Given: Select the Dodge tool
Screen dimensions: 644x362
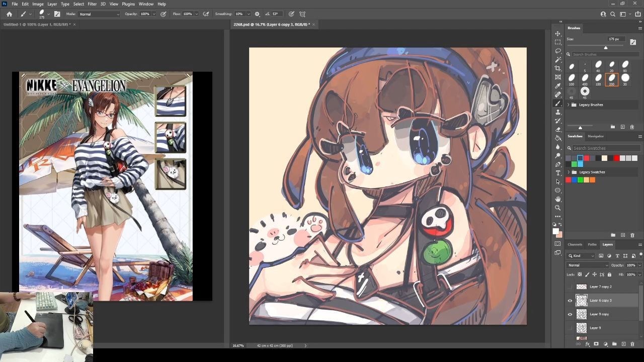Looking at the screenshot, I should [557, 155].
